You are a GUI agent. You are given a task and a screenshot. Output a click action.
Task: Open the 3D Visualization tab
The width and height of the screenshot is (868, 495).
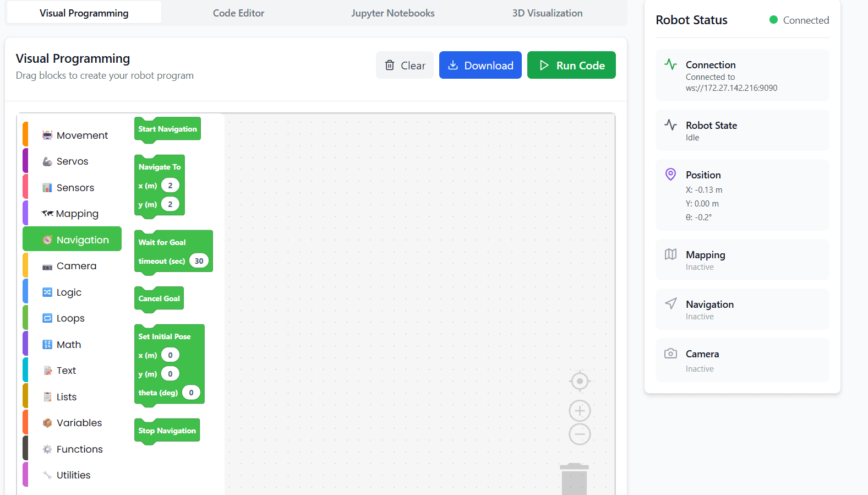pos(547,13)
